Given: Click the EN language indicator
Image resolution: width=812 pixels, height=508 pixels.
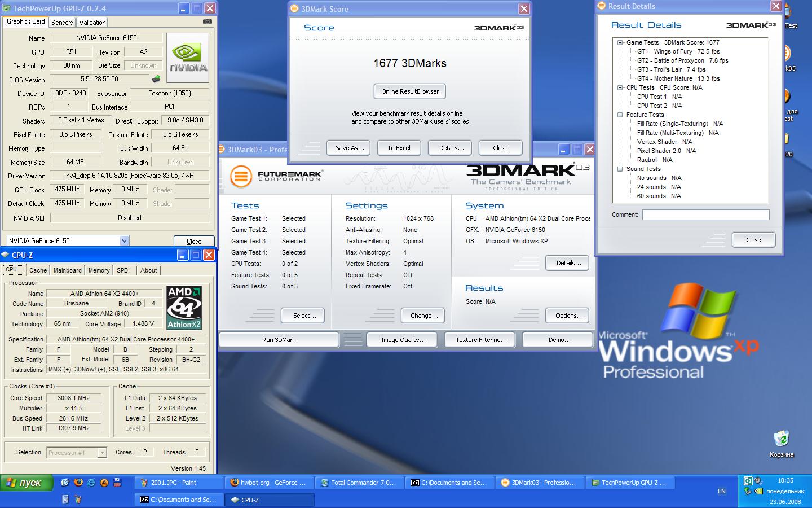Looking at the screenshot, I should [722, 491].
